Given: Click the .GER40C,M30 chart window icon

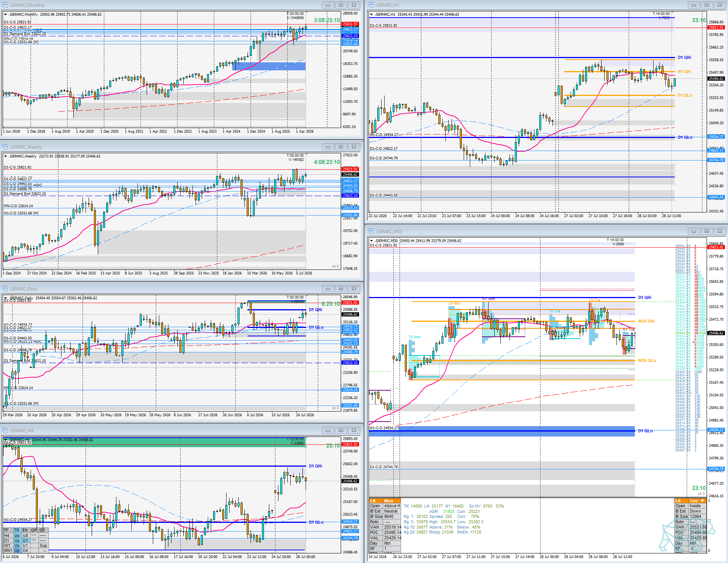Looking at the screenshot, I should click(x=371, y=231).
